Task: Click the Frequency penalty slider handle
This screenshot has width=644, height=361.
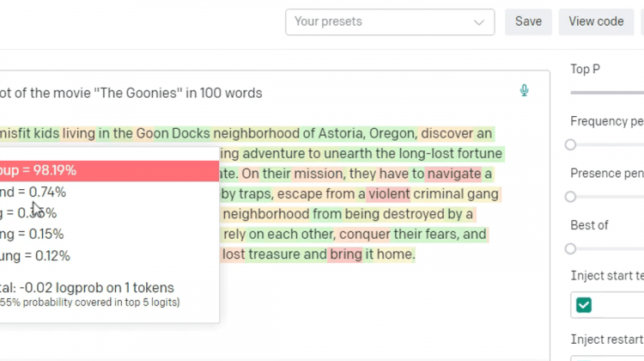Action: pyautogui.click(x=571, y=144)
